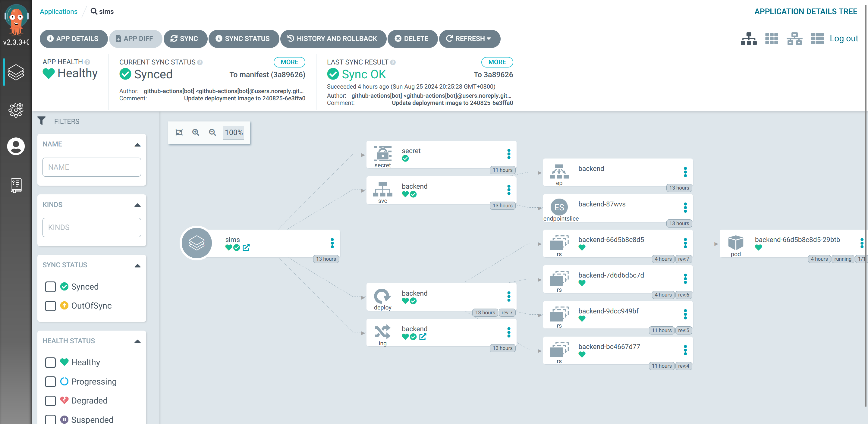The image size is (868, 424).
Task: Switch to the tree view layout icon
Action: (x=748, y=39)
